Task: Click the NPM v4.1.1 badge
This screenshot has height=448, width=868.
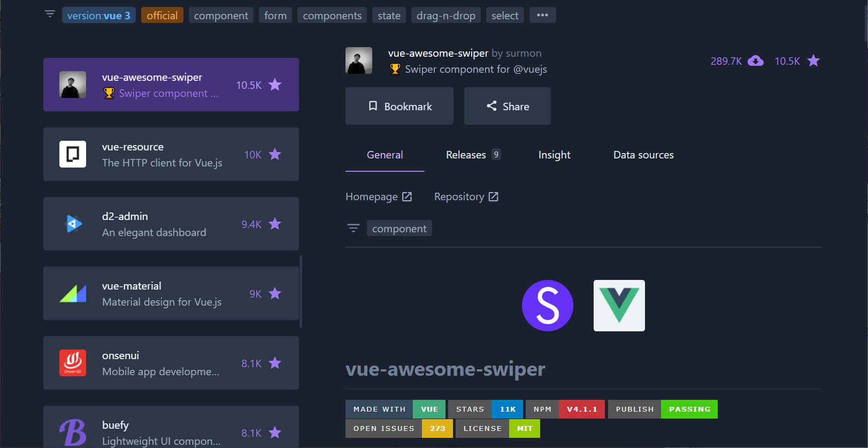Action: click(565, 409)
